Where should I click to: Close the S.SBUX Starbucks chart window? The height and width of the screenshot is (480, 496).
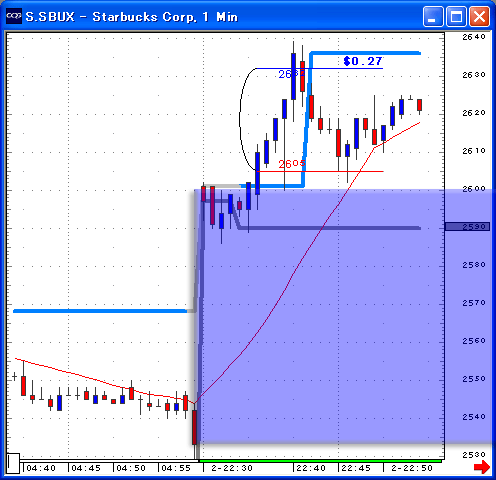(479, 16)
